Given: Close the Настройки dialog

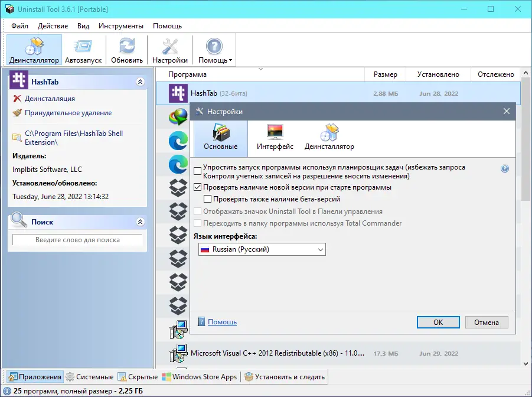Looking at the screenshot, I should [507, 112].
